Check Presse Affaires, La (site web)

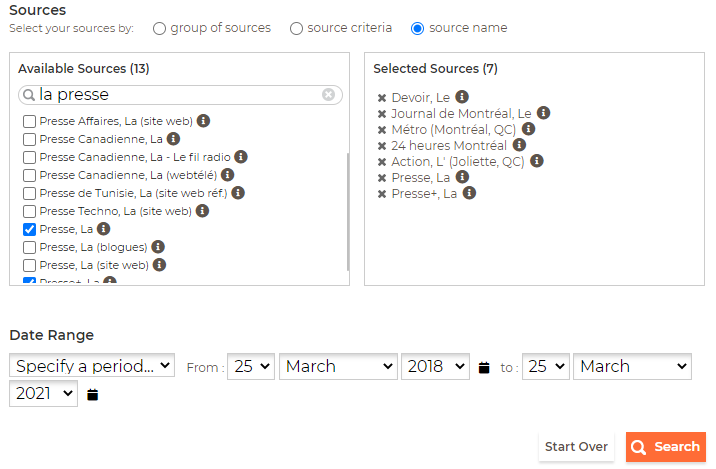click(x=30, y=121)
